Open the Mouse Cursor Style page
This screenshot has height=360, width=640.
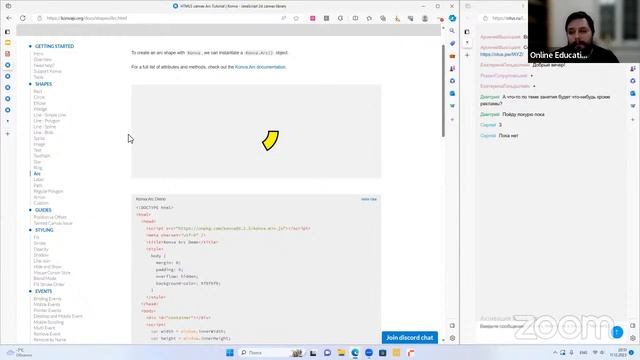coord(52,273)
